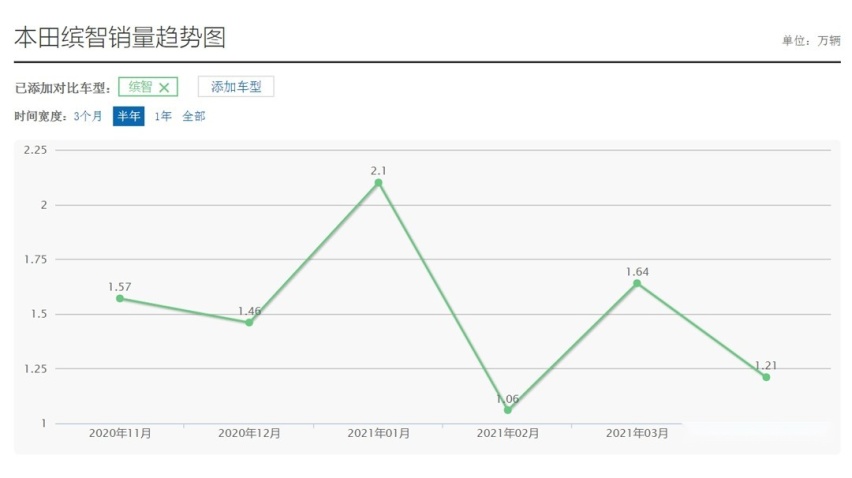Click the 2.25 y-axis value
The height and width of the screenshot is (478, 852).
coord(35,150)
